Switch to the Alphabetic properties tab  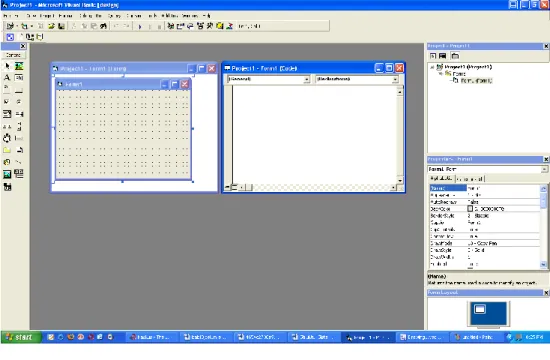click(442, 178)
